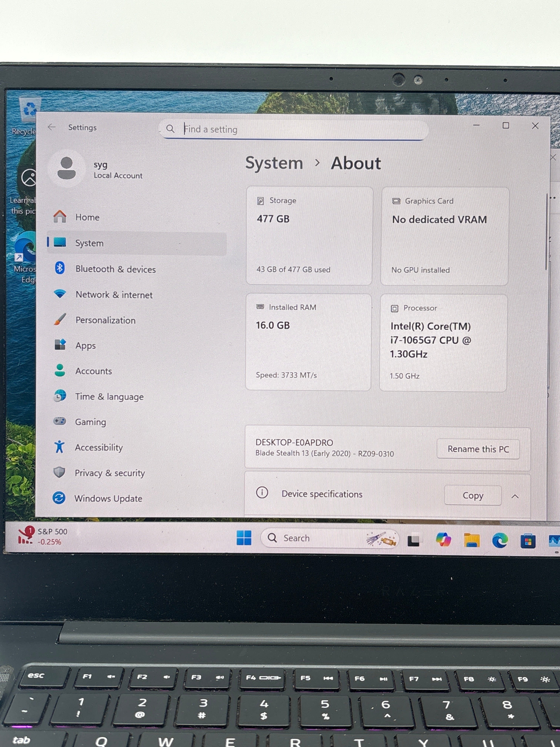
Task: Click the Apps icon in sidebar
Action: [60, 344]
